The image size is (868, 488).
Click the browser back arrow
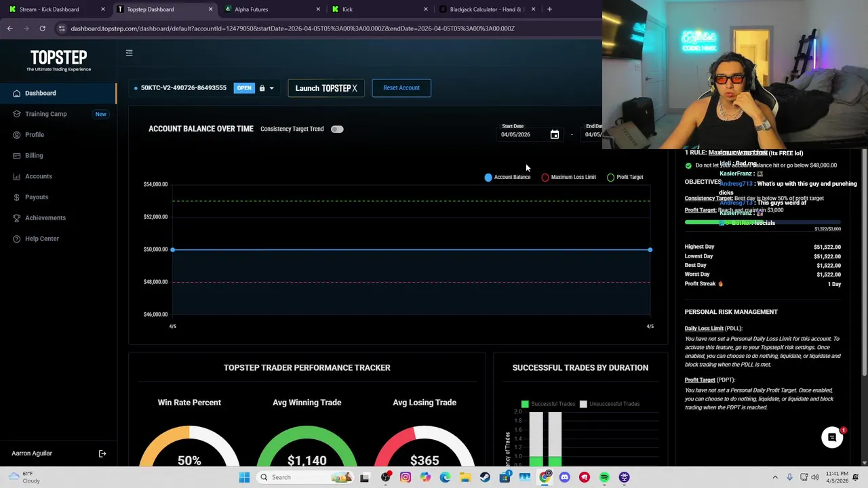tap(10, 28)
